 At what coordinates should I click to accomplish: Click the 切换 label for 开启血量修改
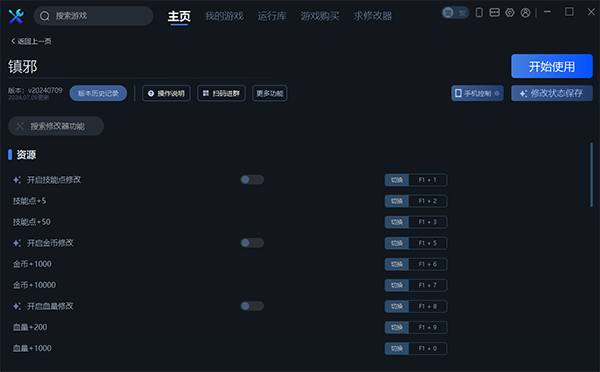[397, 306]
